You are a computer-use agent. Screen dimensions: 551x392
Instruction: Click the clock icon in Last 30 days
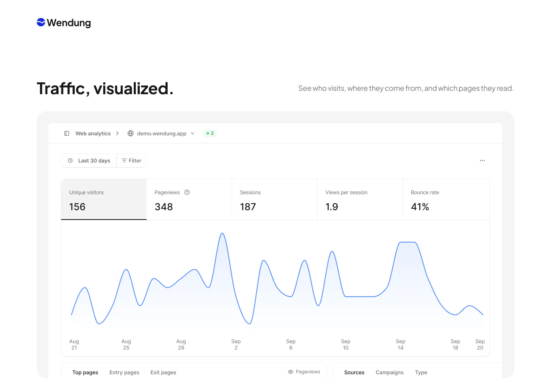[x=70, y=160]
